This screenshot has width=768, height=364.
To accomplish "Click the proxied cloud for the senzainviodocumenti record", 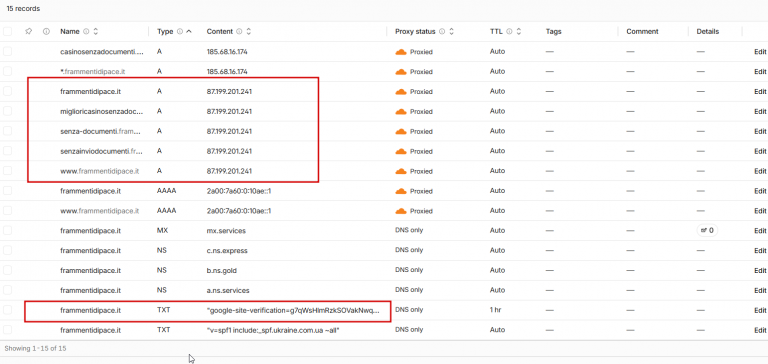I will [x=401, y=151].
